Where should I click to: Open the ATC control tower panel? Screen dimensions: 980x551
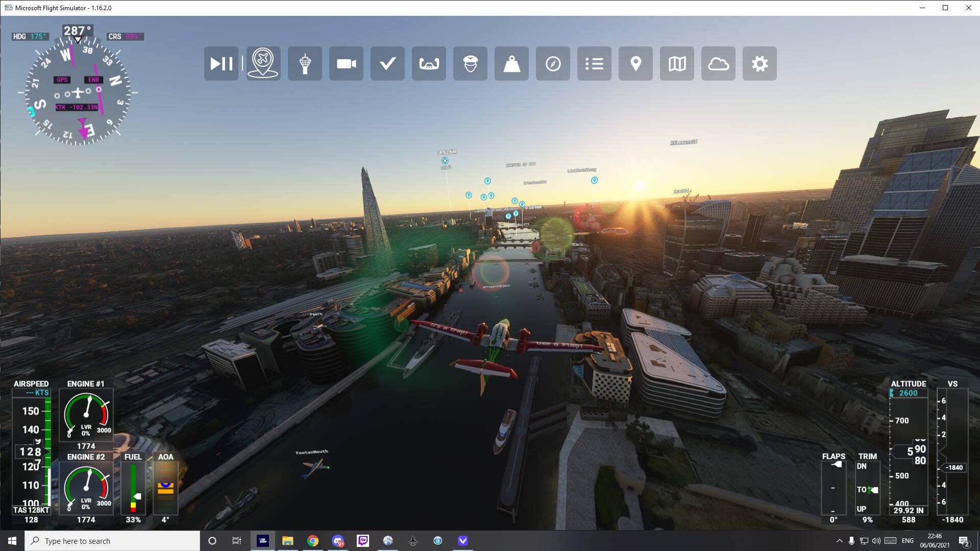[305, 64]
